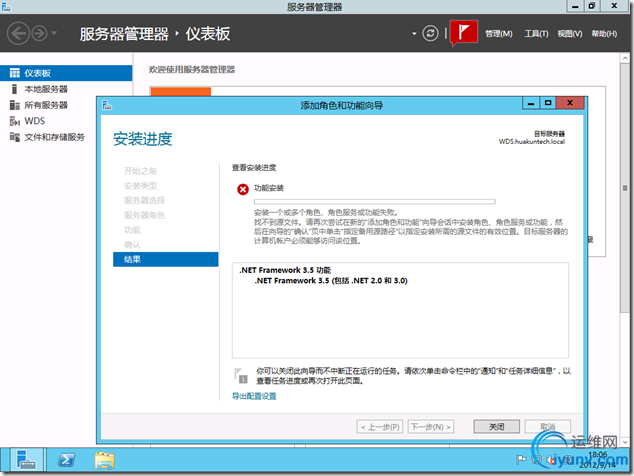The width and height of the screenshot is (634, 476).
Task: Click the red error icon beside 功能安装
Action: 243,189
